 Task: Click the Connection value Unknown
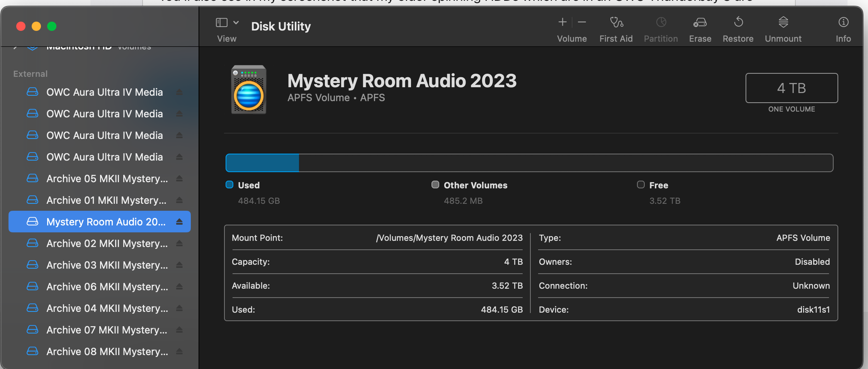tap(811, 286)
